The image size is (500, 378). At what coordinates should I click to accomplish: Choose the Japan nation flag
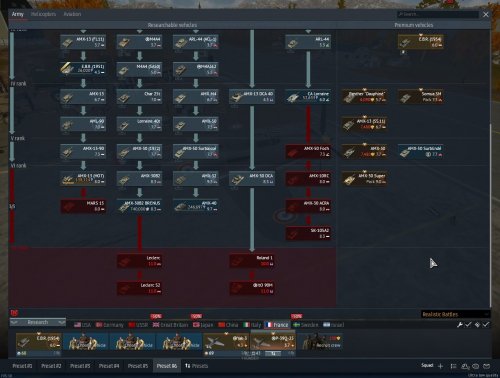coord(203,325)
